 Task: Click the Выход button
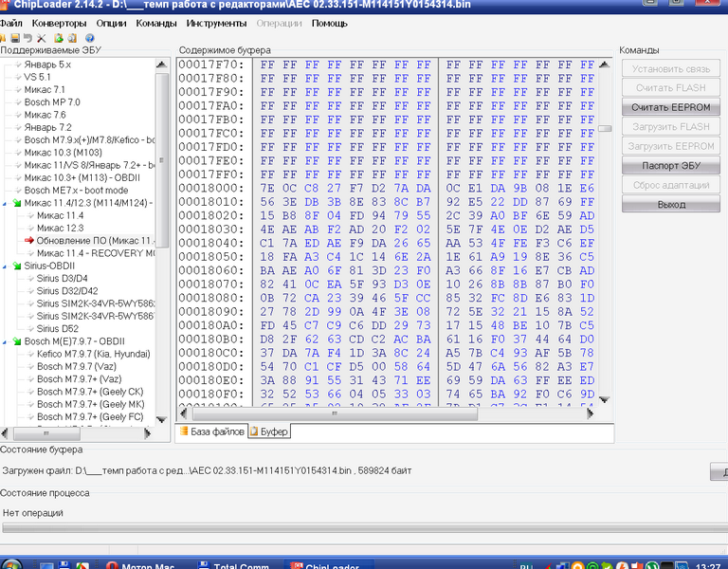[671, 204]
